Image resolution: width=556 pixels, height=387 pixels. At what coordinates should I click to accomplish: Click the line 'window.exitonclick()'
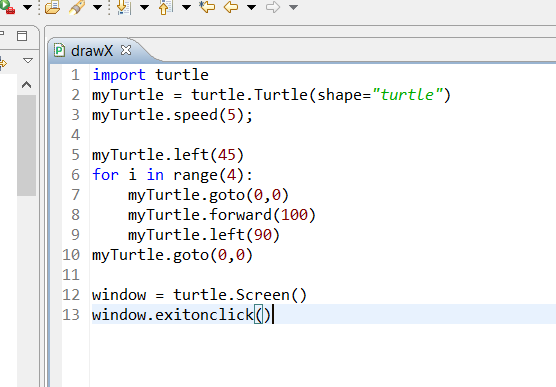click(x=181, y=315)
